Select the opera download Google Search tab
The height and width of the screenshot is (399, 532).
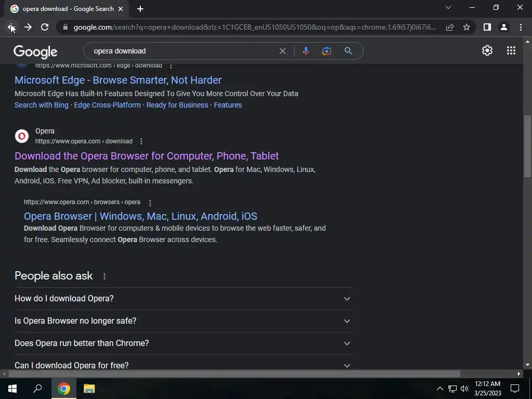click(x=66, y=9)
